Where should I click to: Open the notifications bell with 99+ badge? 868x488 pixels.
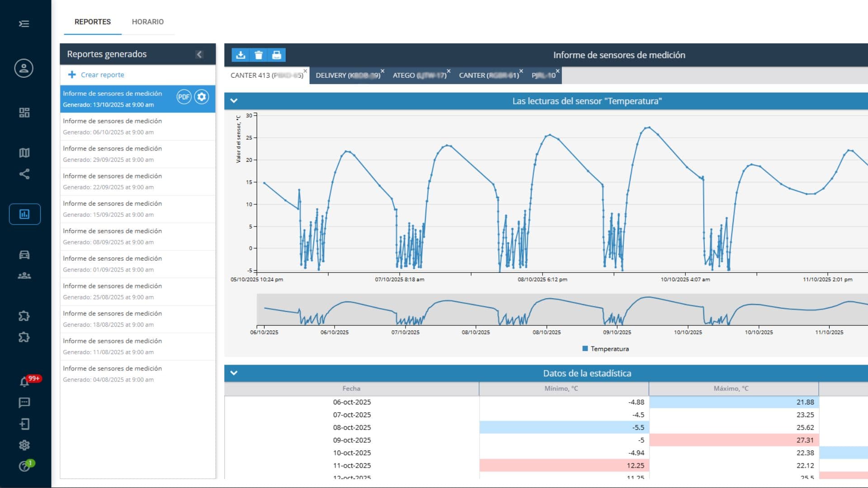point(24,382)
